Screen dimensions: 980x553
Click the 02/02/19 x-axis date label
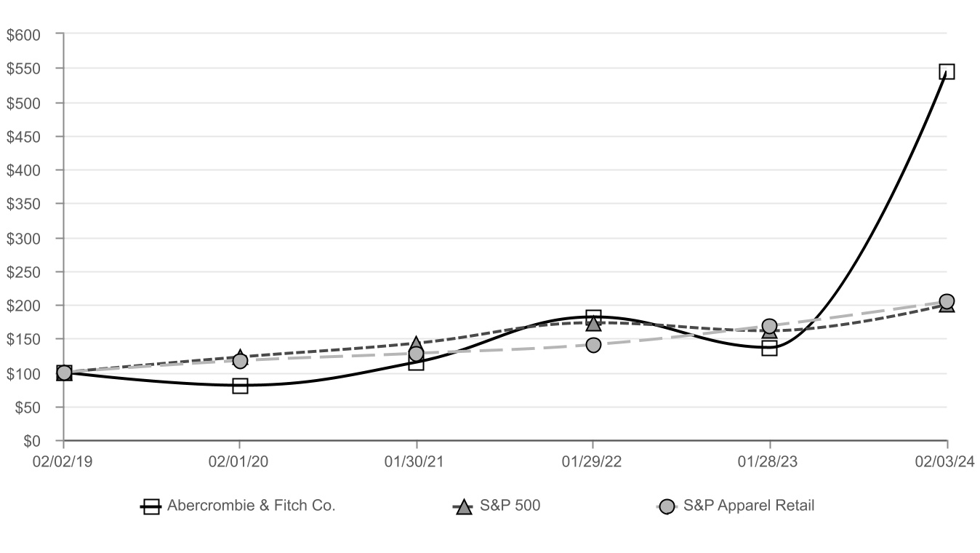click(x=63, y=461)
